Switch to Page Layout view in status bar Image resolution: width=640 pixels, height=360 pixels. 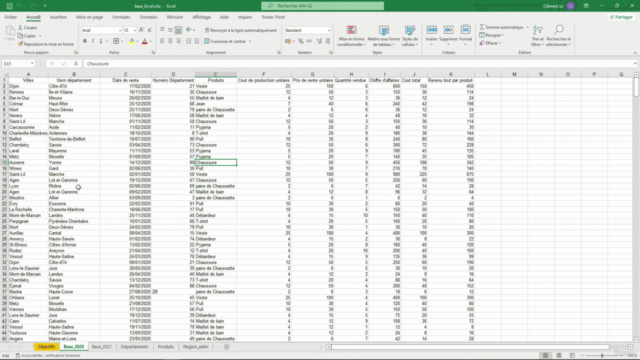(559, 356)
